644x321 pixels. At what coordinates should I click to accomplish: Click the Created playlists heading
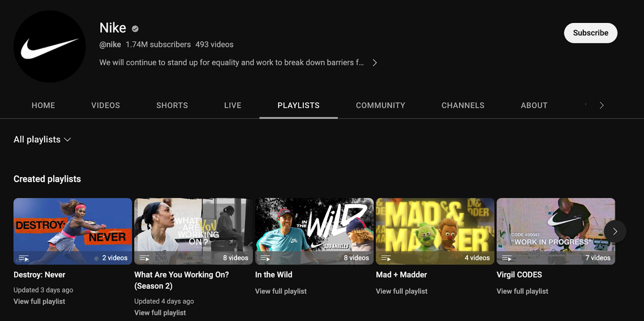coord(47,179)
